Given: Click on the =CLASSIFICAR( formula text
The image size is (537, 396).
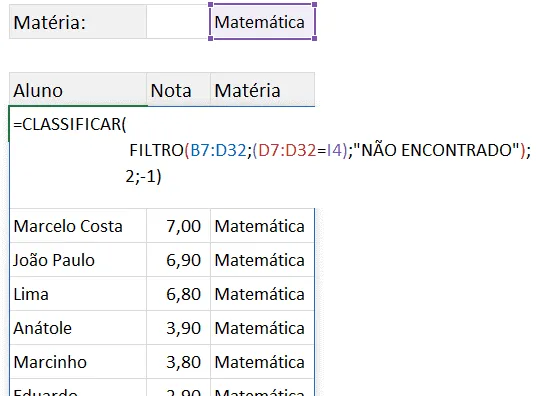Looking at the screenshot, I should click(x=70, y=124).
